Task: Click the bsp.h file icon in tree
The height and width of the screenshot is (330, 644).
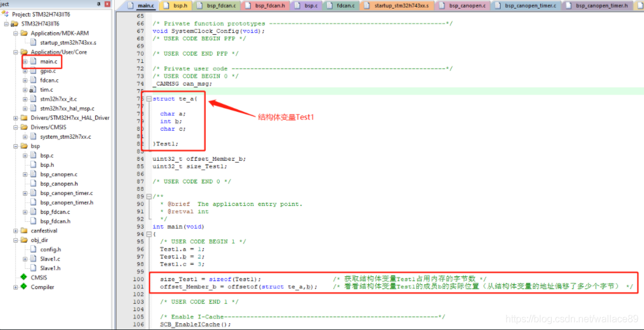Action: pyautogui.click(x=34, y=164)
